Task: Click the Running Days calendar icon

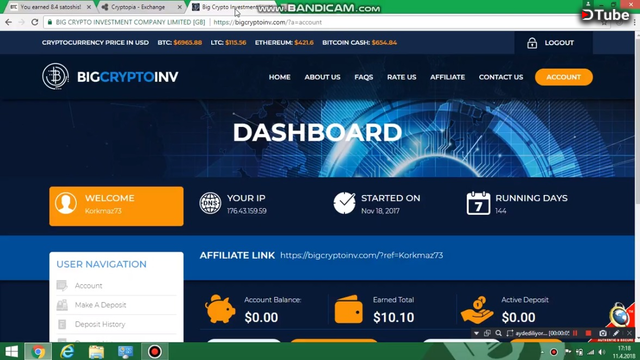Action: click(478, 203)
